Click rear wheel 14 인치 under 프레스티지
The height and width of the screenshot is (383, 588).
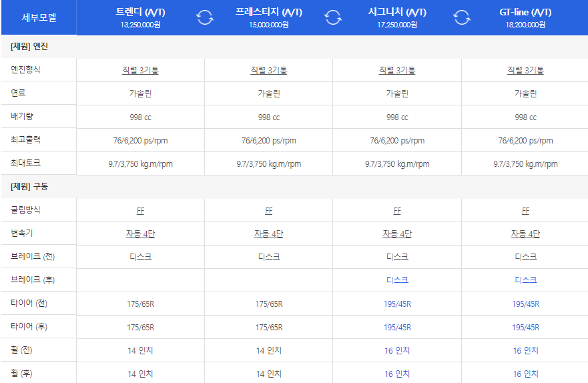pyautogui.click(x=269, y=374)
